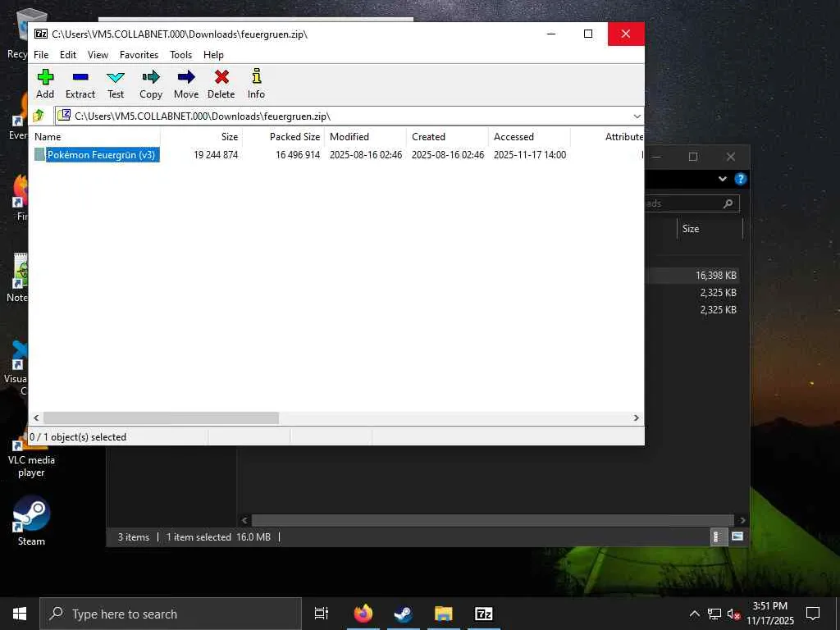Click the Pokémon Feuergrün file icon
Viewport: 840px width, 630px height.
(39, 154)
